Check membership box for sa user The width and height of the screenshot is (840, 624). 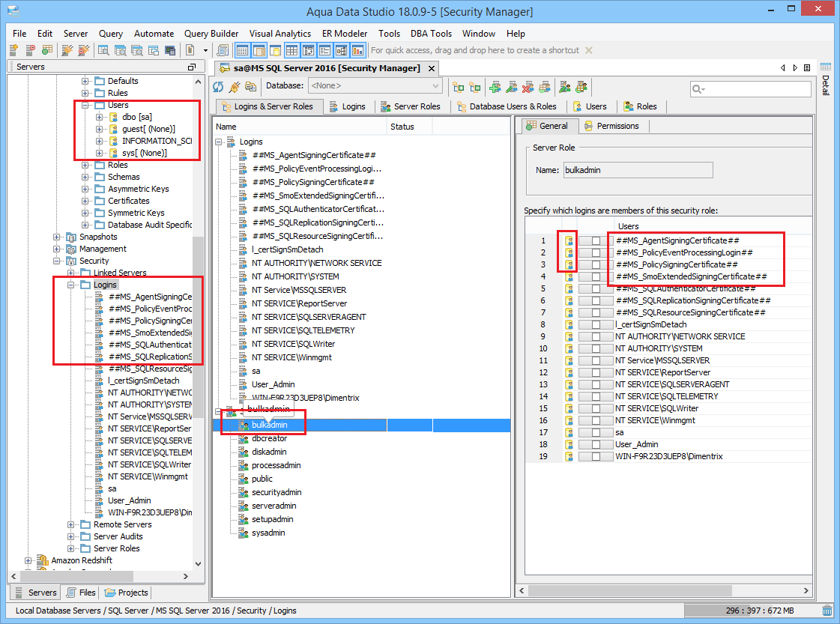(x=596, y=433)
